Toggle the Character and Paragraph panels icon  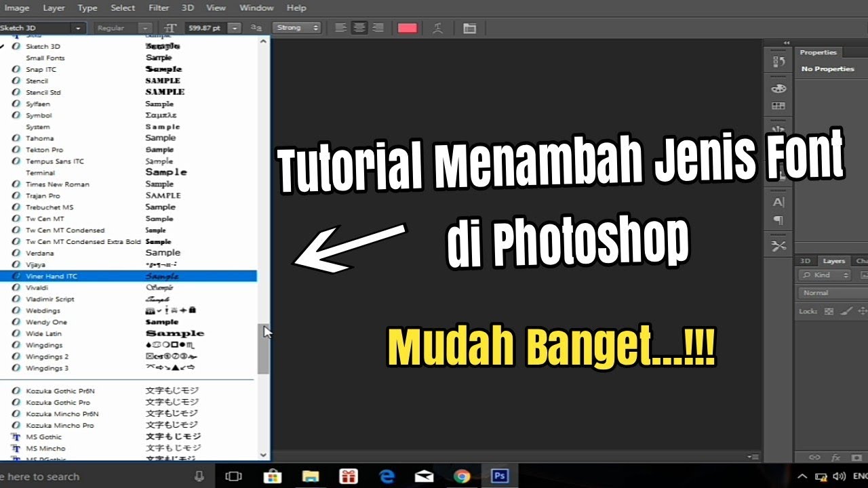[x=469, y=28]
